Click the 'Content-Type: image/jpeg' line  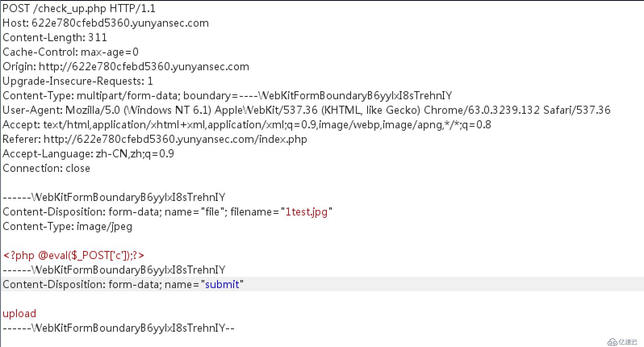coord(67,226)
